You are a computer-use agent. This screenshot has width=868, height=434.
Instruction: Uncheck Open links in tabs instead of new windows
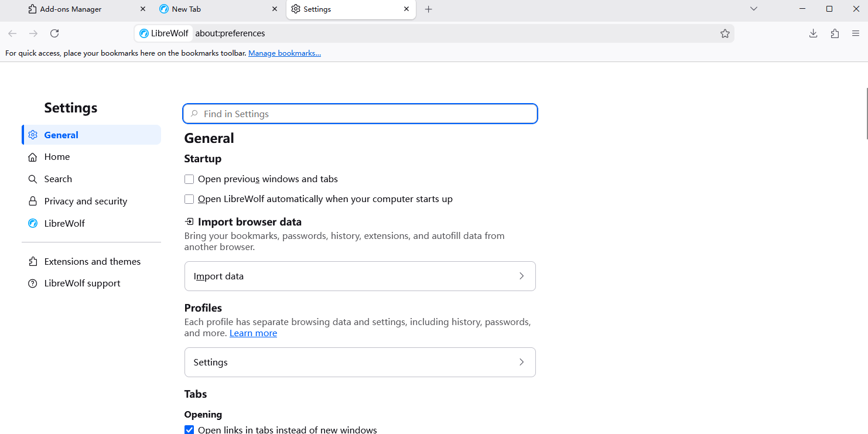click(x=189, y=430)
